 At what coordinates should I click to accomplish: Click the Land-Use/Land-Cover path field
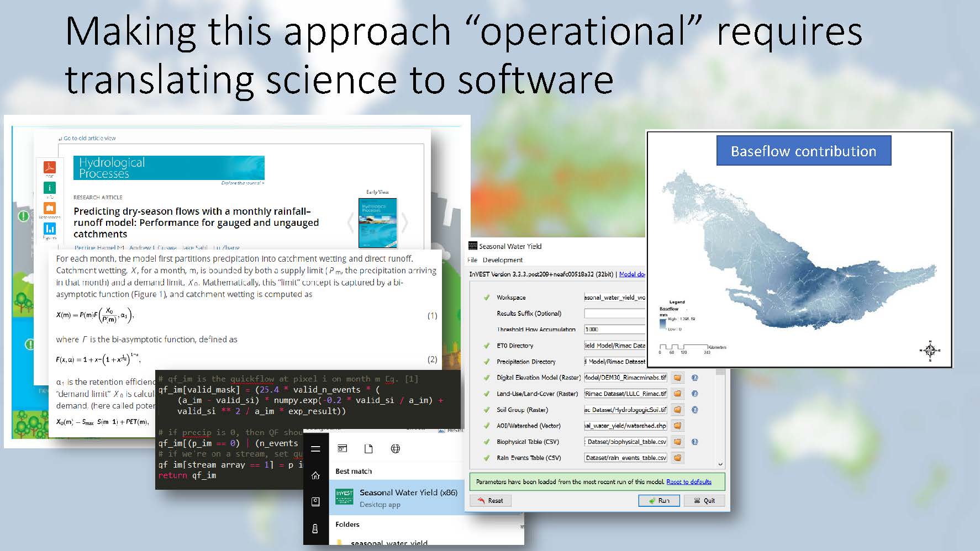coord(626,394)
